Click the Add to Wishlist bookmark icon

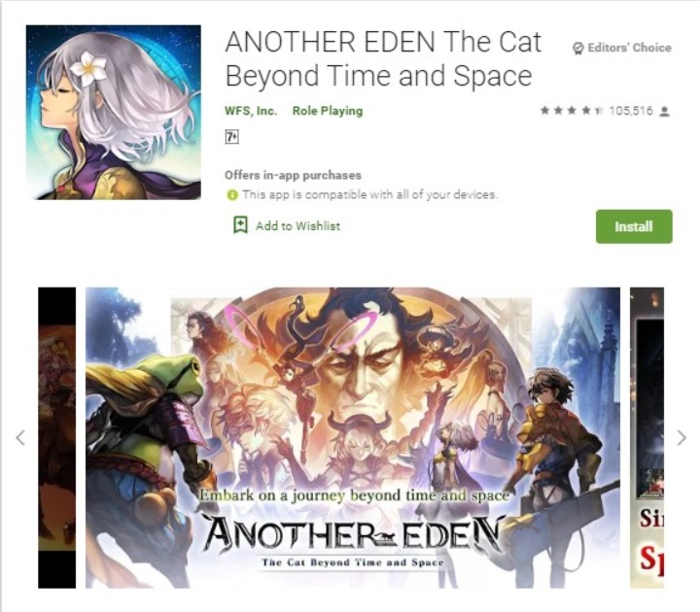click(x=241, y=225)
